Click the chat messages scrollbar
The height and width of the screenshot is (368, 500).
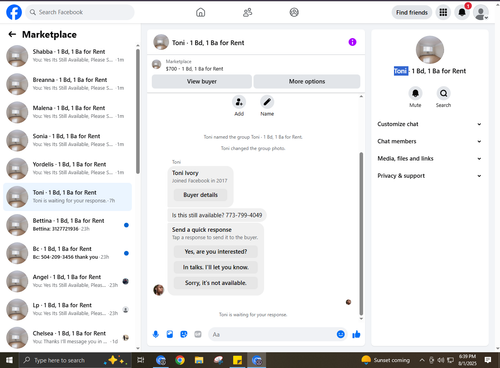tap(361, 233)
